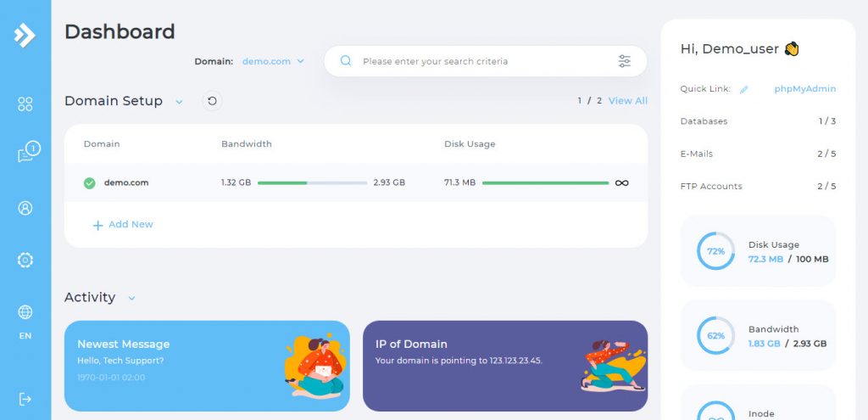
Task: Click the infinity disk limit symbol
Action: pyautogui.click(x=621, y=183)
